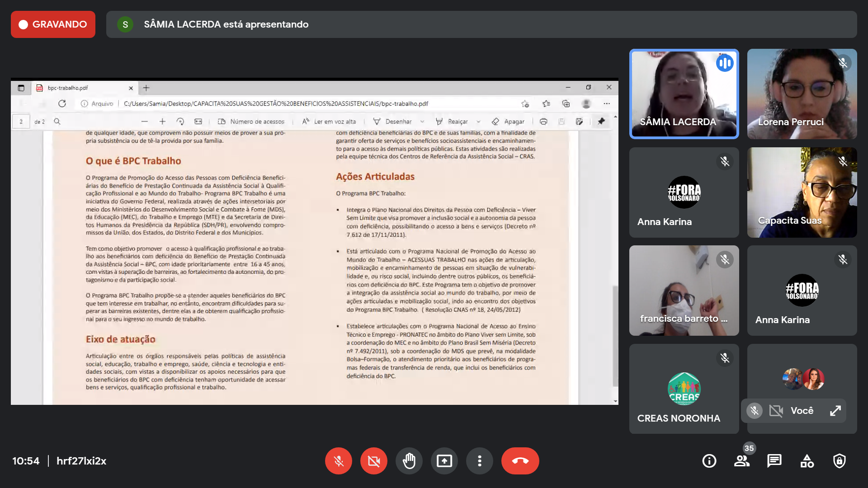Toggle mic on the Você self tile
Image resolution: width=868 pixels, height=488 pixels.
pyautogui.click(x=754, y=411)
